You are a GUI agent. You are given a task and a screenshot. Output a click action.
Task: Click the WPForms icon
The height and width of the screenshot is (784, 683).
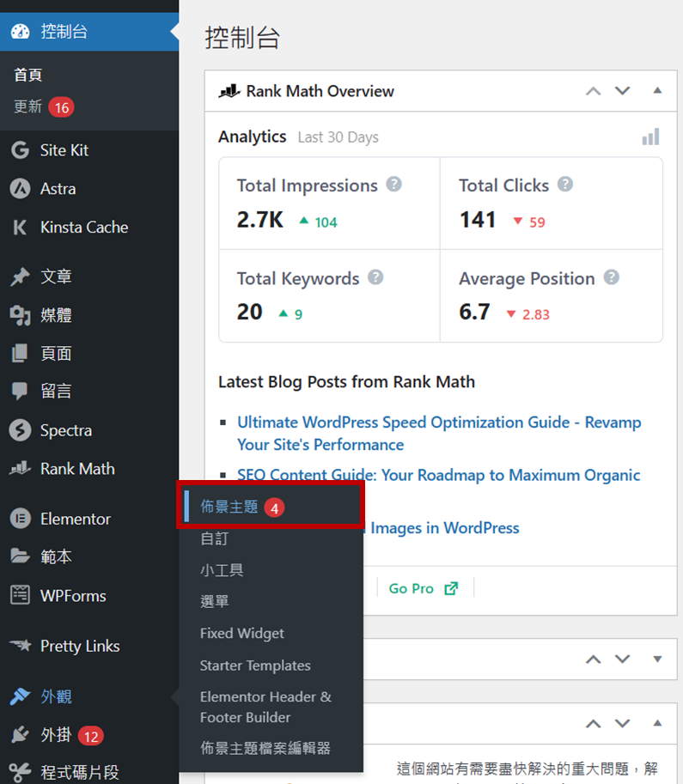(x=20, y=595)
